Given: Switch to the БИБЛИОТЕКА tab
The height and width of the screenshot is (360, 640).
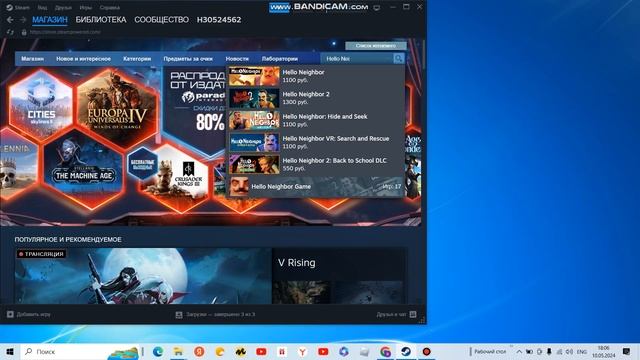Looking at the screenshot, I should (x=101, y=20).
